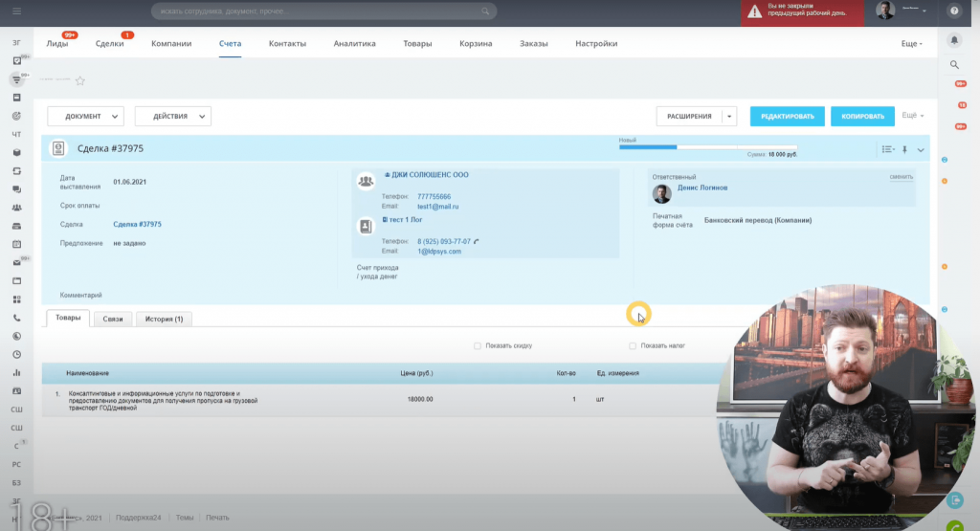Click the РС item in the left sidebar
Viewport: 980px width, 531px height.
pyautogui.click(x=17, y=464)
